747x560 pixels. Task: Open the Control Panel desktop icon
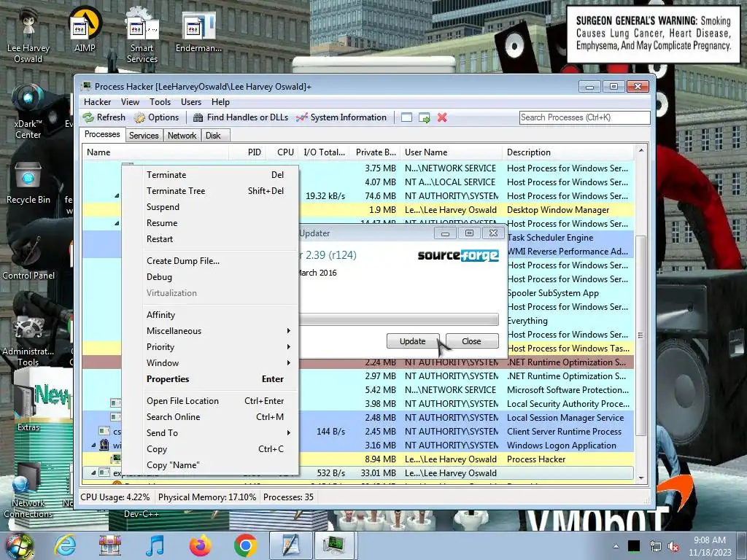coord(28,257)
